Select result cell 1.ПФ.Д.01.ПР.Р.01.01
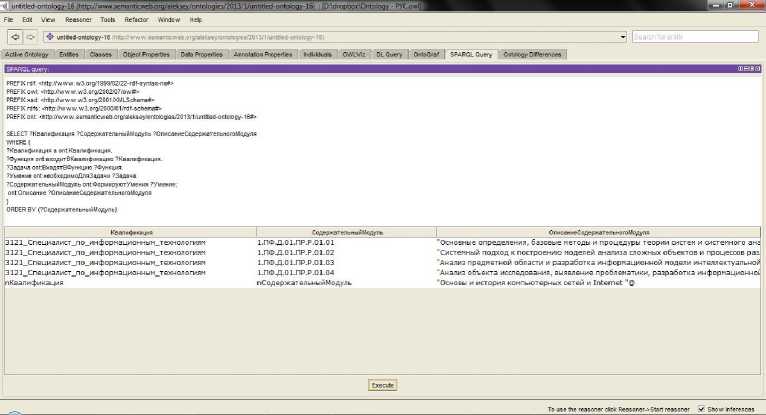Image resolution: width=766 pixels, height=415 pixels. [x=346, y=243]
